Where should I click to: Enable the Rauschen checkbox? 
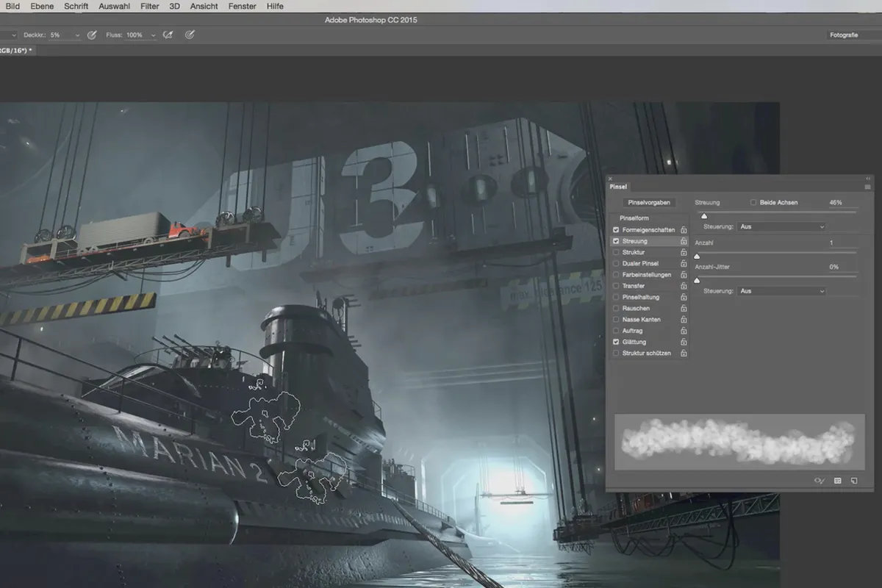616,309
